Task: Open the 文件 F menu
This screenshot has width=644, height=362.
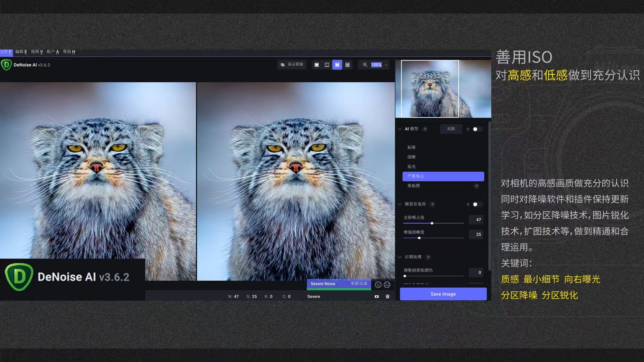Action: 6,52
